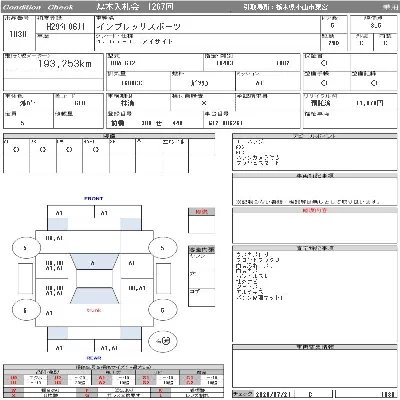
Task: Click the hood panel marked 'U1,A1'
Action: click(x=94, y=242)
